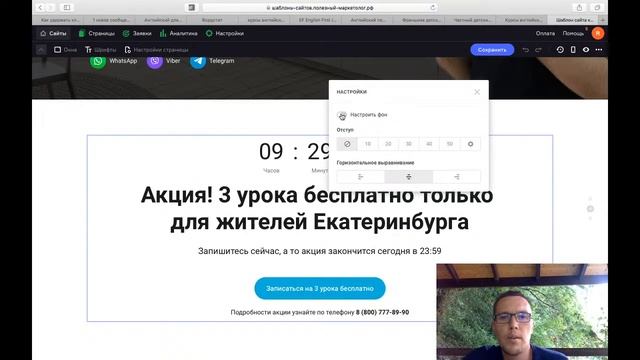Click Настроить фон background option
Image resolution: width=640 pixels, height=360 pixels.
pos(362,116)
